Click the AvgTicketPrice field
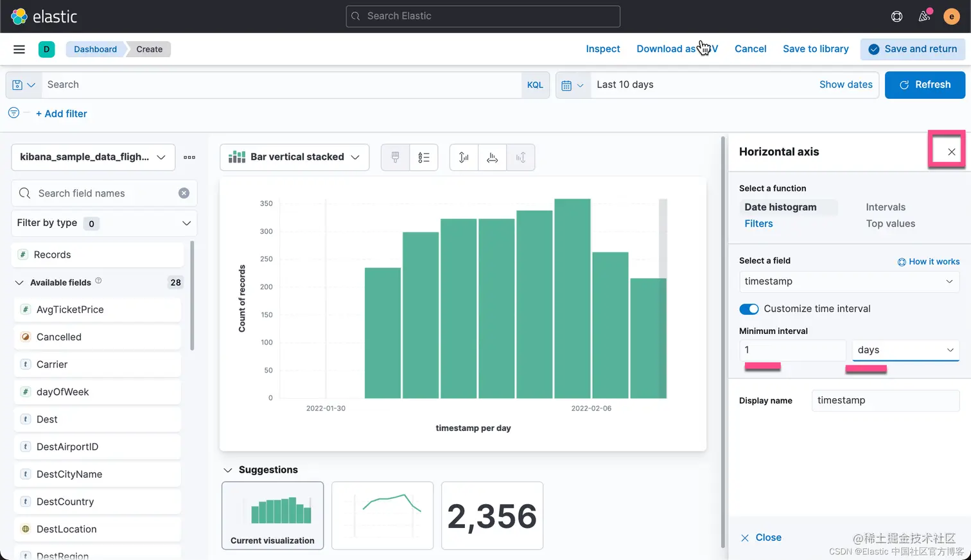The height and width of the screenshot is (560, 971). click(97, 310)
